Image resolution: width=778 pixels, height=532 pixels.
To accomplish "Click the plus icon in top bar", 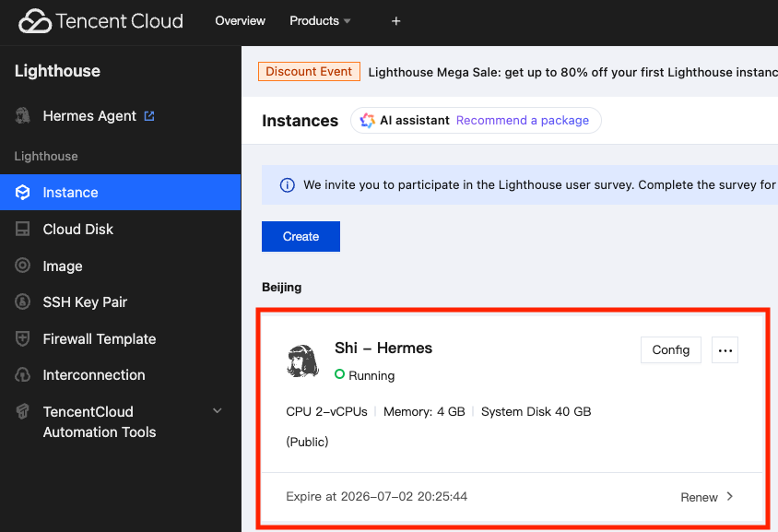I will [x=396, y=21].
